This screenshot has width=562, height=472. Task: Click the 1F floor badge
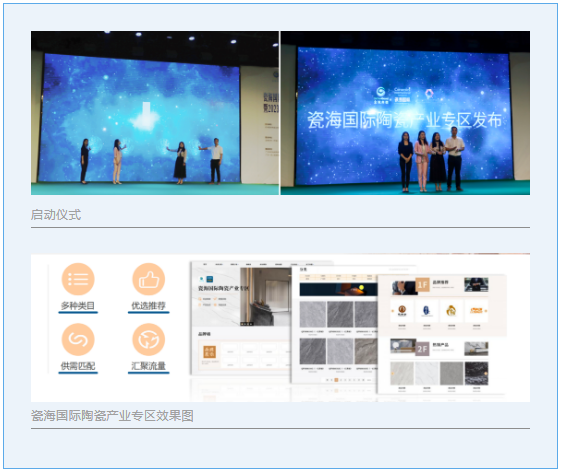422,285
